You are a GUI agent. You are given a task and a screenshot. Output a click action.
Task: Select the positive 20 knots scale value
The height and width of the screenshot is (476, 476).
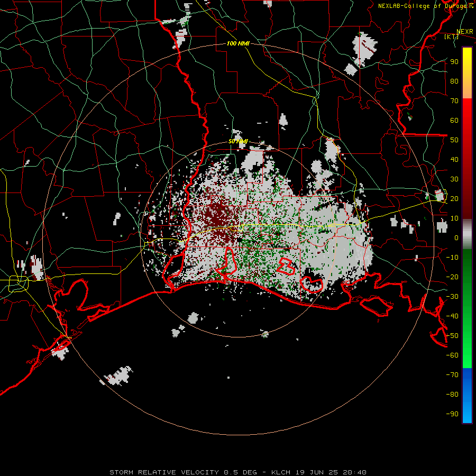click(454, 198)
